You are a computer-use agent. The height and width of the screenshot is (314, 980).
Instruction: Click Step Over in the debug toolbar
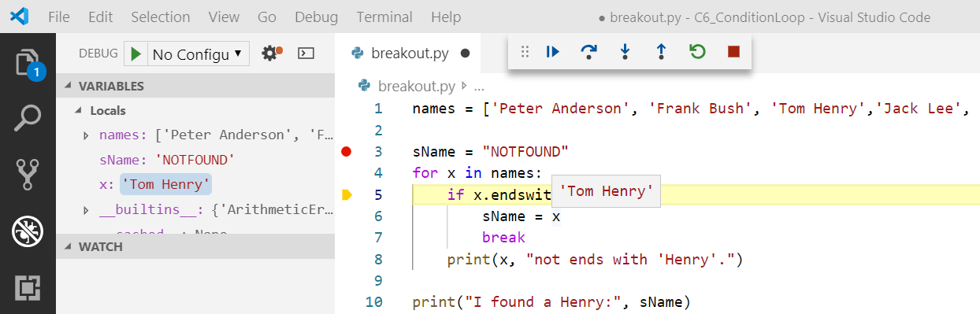588,52
